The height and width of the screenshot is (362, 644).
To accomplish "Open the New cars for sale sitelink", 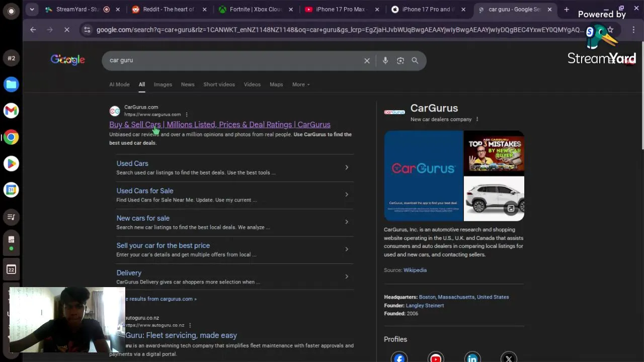I will tap(143, 218).
